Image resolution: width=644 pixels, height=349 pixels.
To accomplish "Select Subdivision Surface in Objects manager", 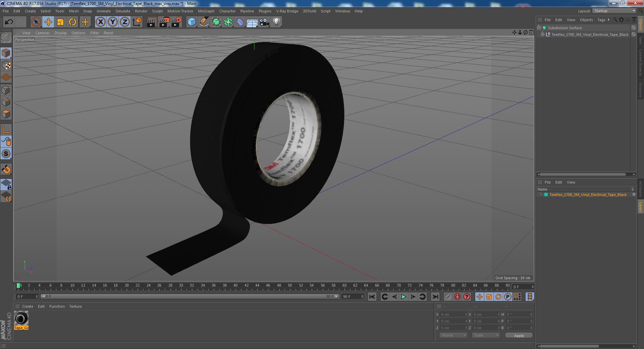I will (565, 28).
